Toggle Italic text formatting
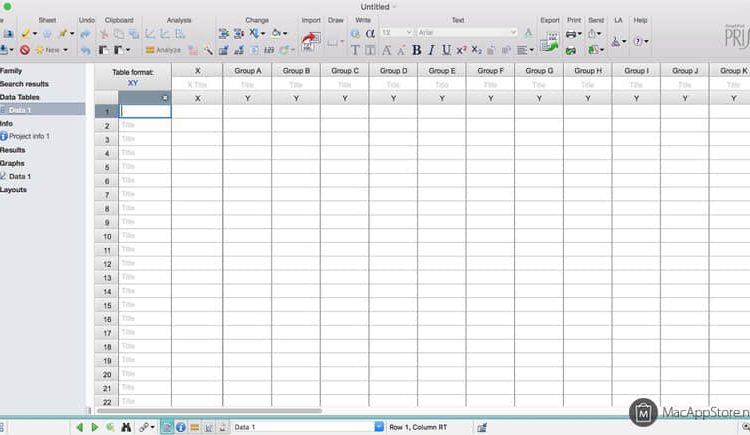Viewport: 750px width, 435px height. [x=431, y=49]
